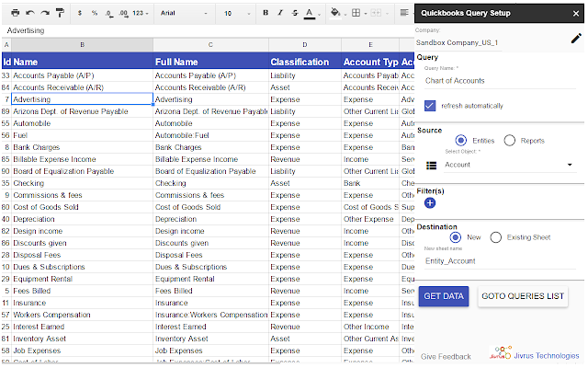
Task: Click the formula bar showing Advertising
Action: [209, 30]
